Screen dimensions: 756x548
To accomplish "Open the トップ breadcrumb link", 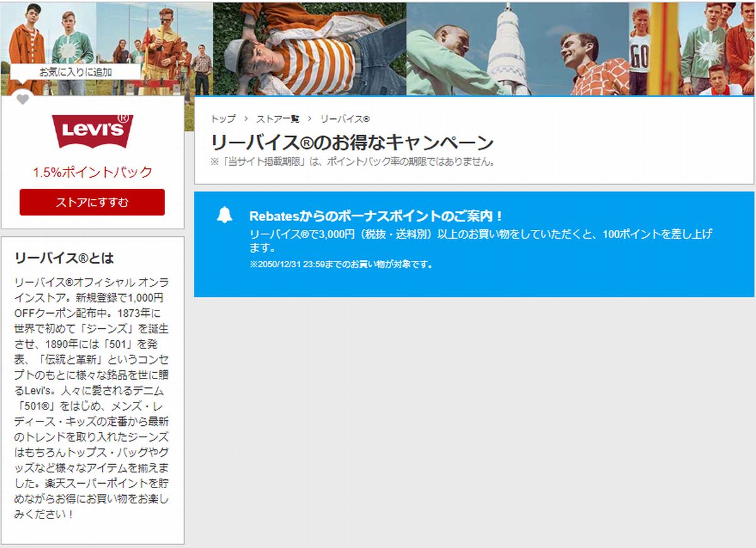I will (x=223, y=119).
